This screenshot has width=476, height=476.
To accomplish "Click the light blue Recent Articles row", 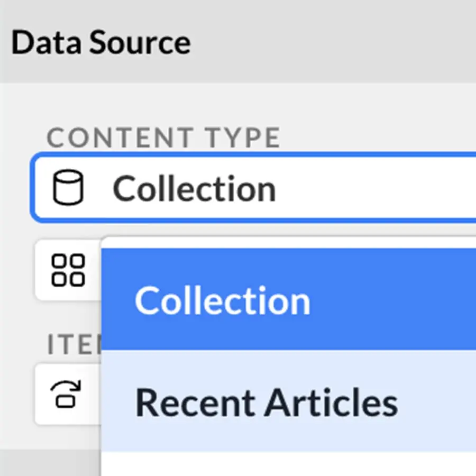I will click(x=434, y=402).
